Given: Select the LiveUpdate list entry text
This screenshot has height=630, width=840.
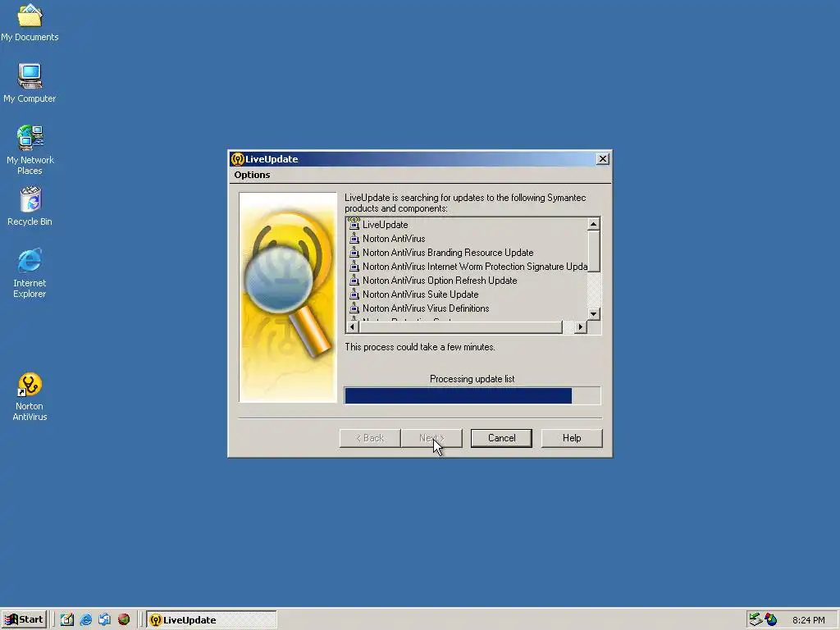Looking at the screenshot, I should pyautogui.click(x=386, y=225).
